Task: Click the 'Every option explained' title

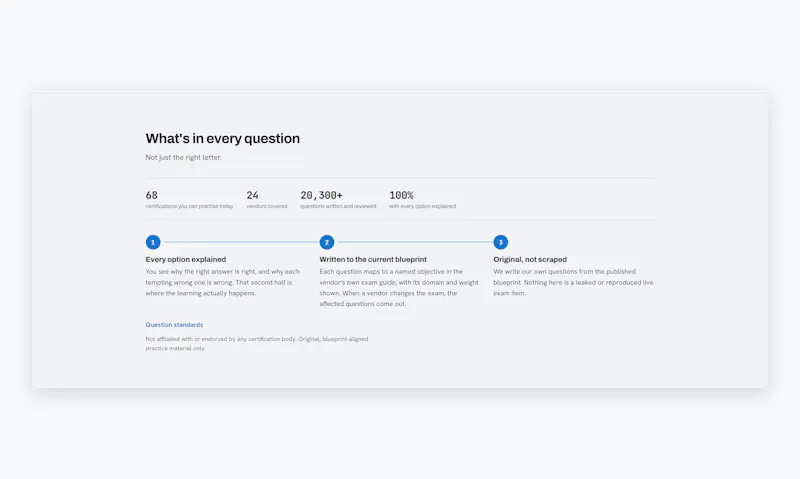Action: 186,259
